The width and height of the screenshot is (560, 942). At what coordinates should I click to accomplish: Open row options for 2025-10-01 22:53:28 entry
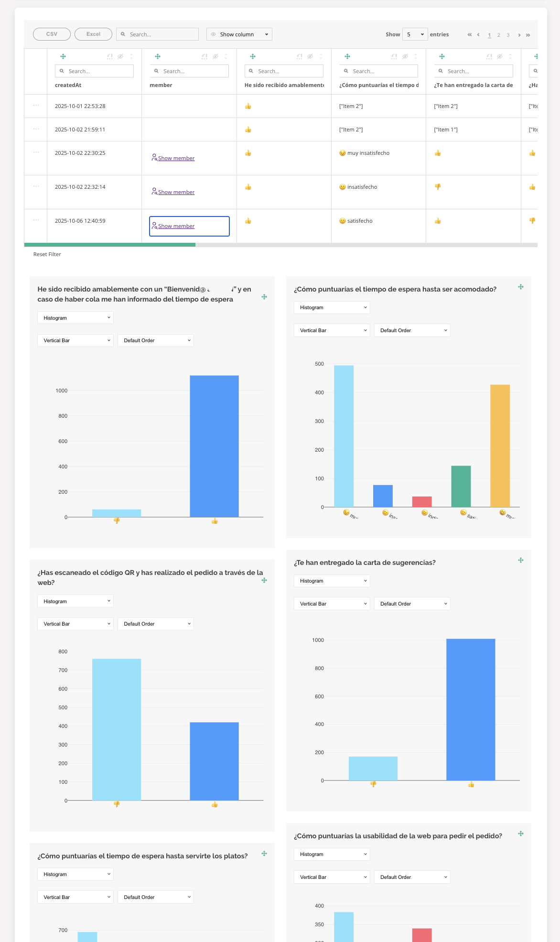click(36, 105)
